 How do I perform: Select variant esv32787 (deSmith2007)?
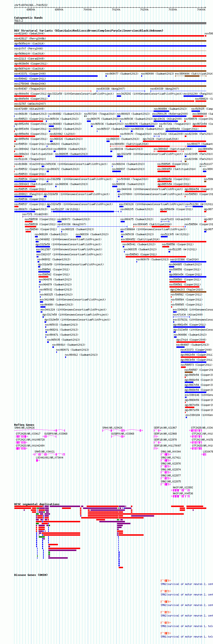pos(30,104)
